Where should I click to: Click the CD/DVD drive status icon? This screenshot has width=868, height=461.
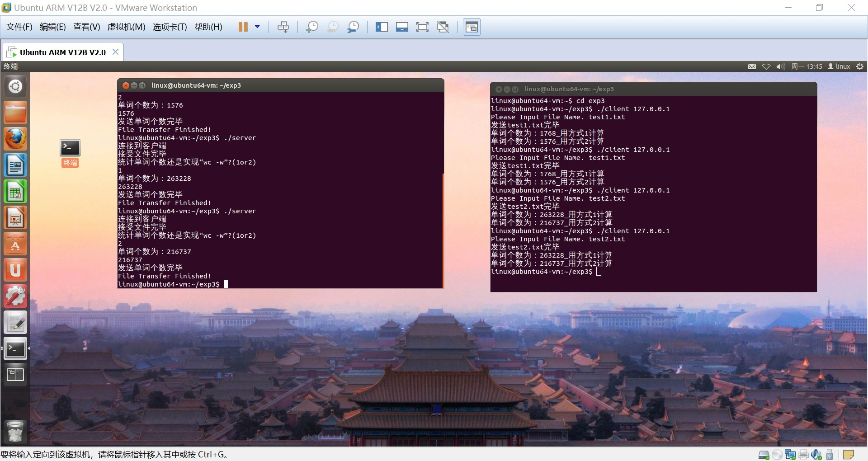click(777, 455)
